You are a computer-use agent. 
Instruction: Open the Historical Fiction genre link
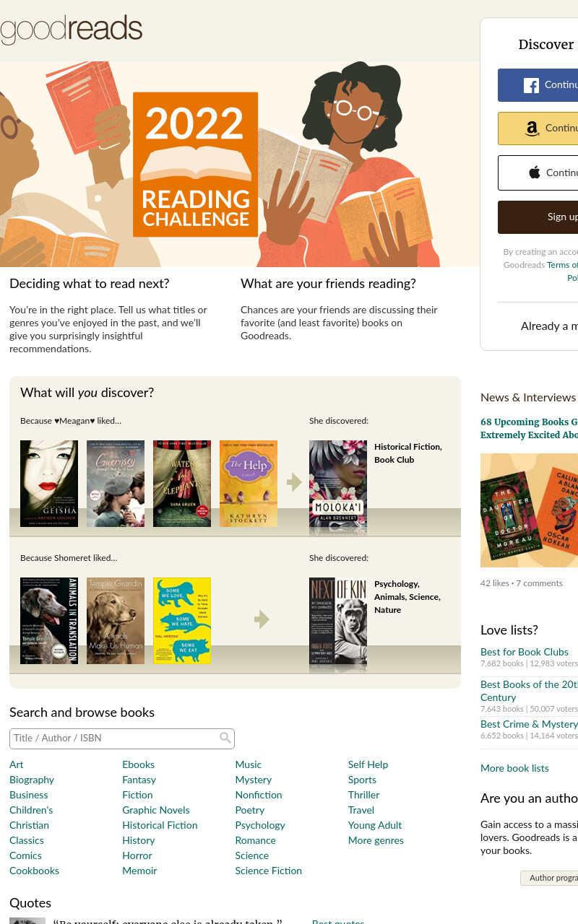point(160,825)
